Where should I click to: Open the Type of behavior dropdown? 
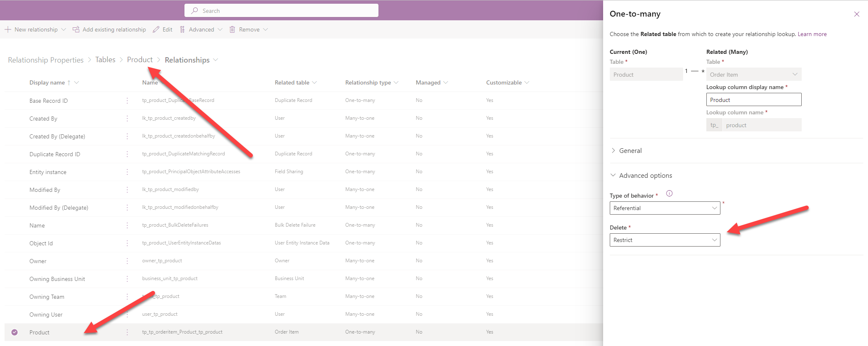click(664, 208)
